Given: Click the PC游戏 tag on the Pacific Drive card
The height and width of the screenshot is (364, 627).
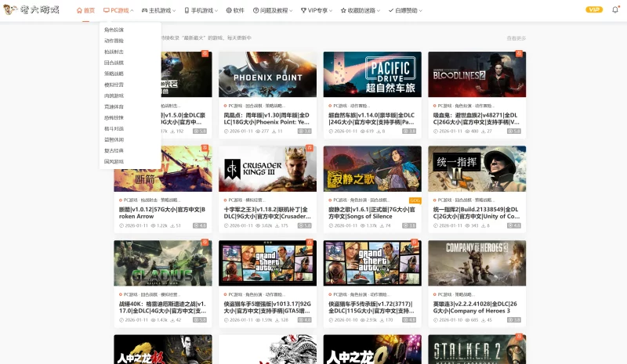Looking at the screenshot, I should (340, 106).
